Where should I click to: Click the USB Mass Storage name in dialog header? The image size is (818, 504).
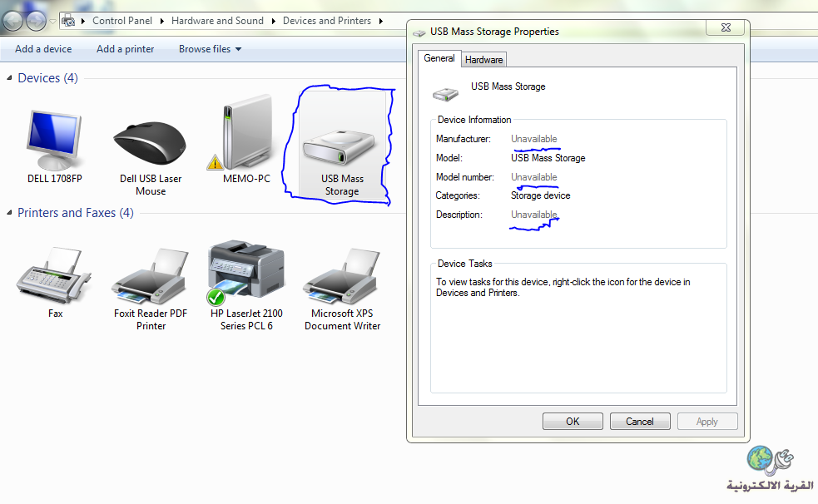coord(508,86)
